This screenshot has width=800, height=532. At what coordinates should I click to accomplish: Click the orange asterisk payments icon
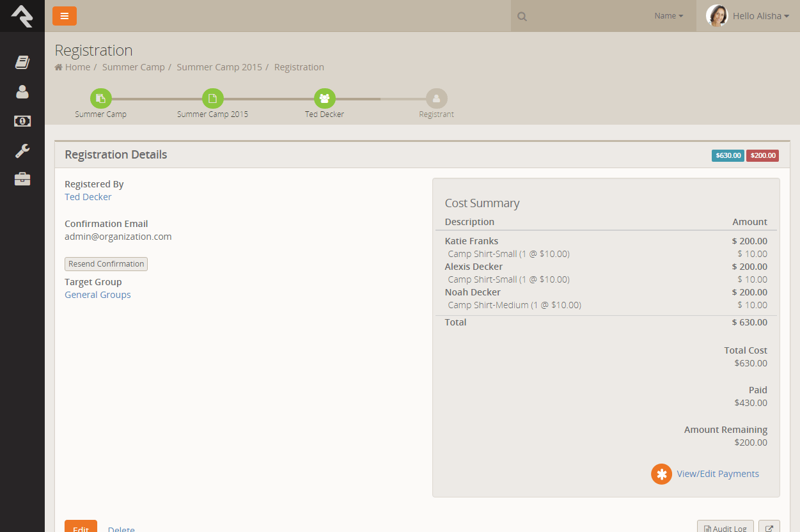[661, 474]
